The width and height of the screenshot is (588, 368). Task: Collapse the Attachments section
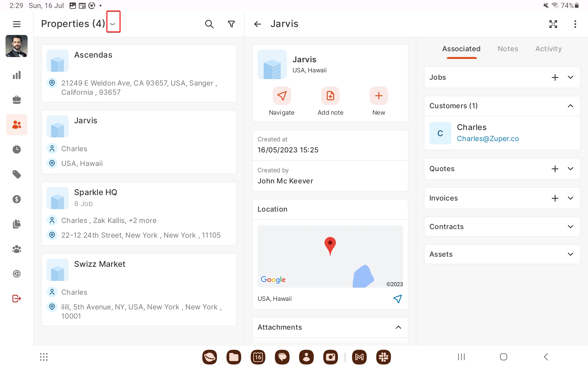tap(398, 327)
